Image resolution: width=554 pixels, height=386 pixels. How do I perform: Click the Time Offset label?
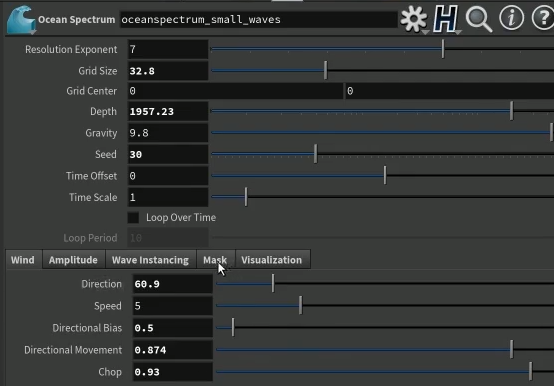92,176
